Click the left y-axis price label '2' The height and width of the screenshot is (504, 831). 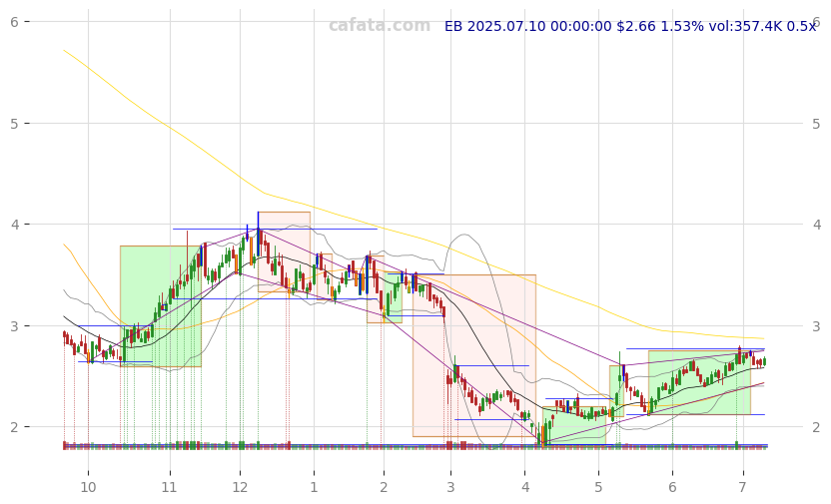pyautogui.click(x=14, y=427)
